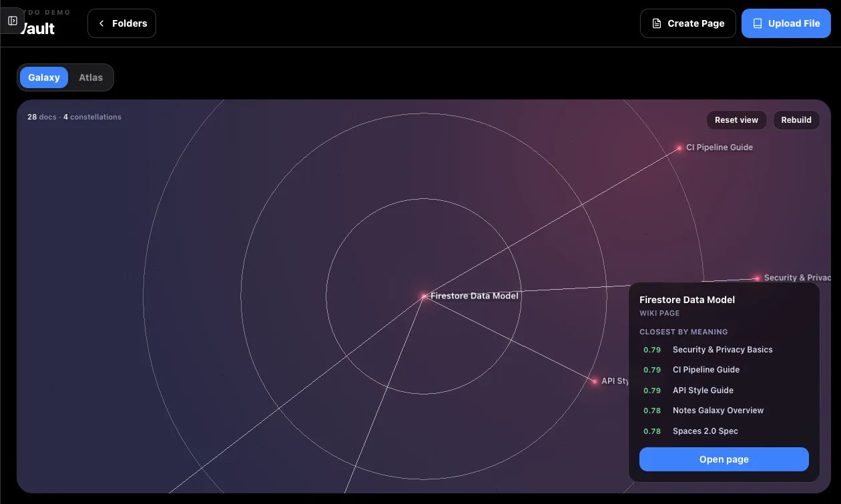Open CI Pipeline Guide in closest list

(x=724, y=370)
